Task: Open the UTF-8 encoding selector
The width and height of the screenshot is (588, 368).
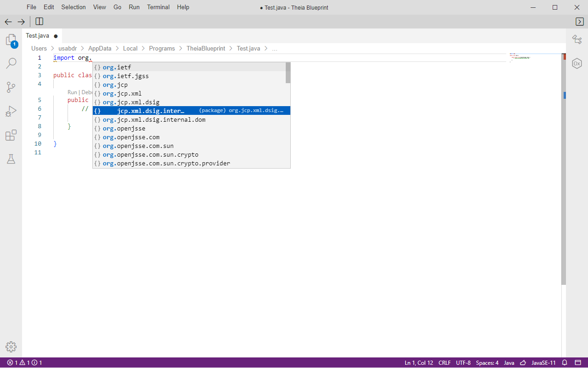Action: point(463,362)
